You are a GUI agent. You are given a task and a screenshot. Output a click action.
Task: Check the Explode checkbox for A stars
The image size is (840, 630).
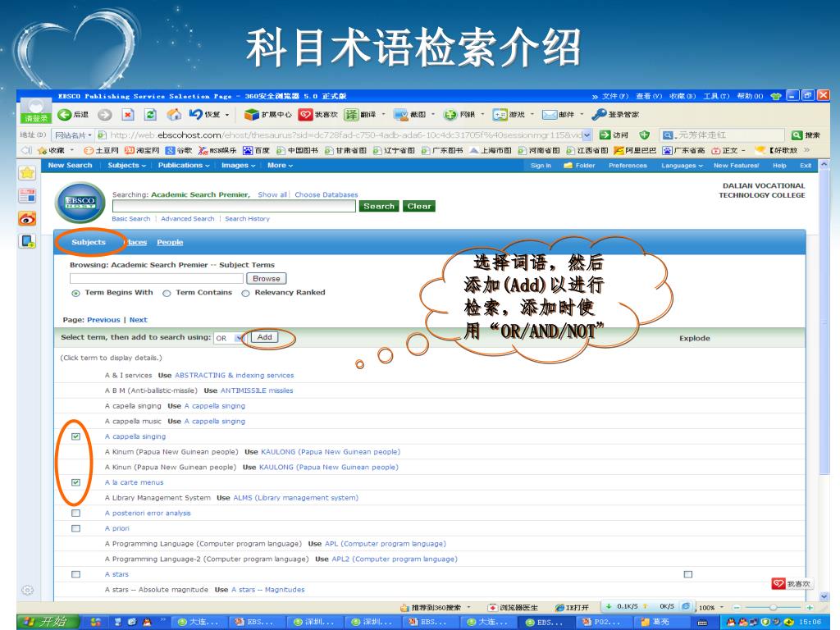pos(688,574)
